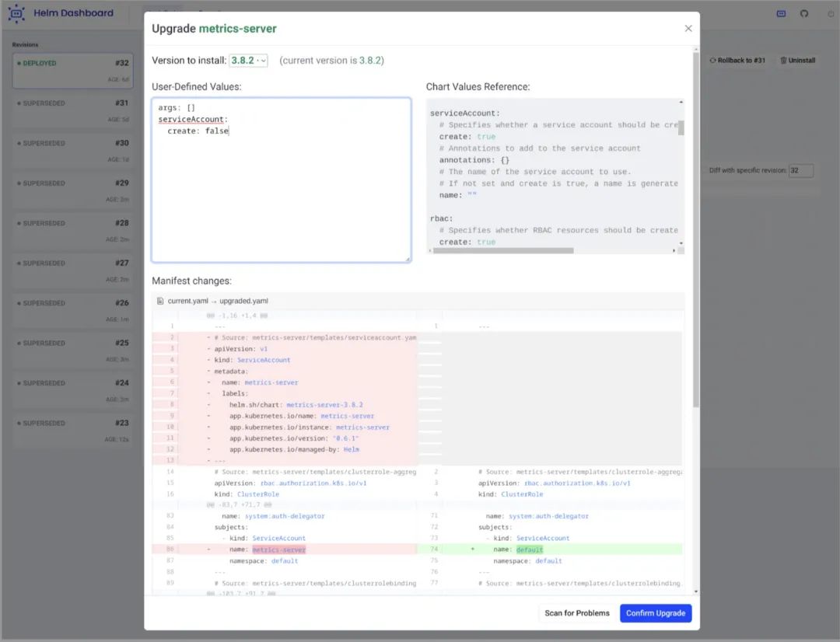The image size is (840, 642).
Task: Click Chart Values Reference vertical scrollbar thumb
Action: pyautogui.click(x=681, y=128)
